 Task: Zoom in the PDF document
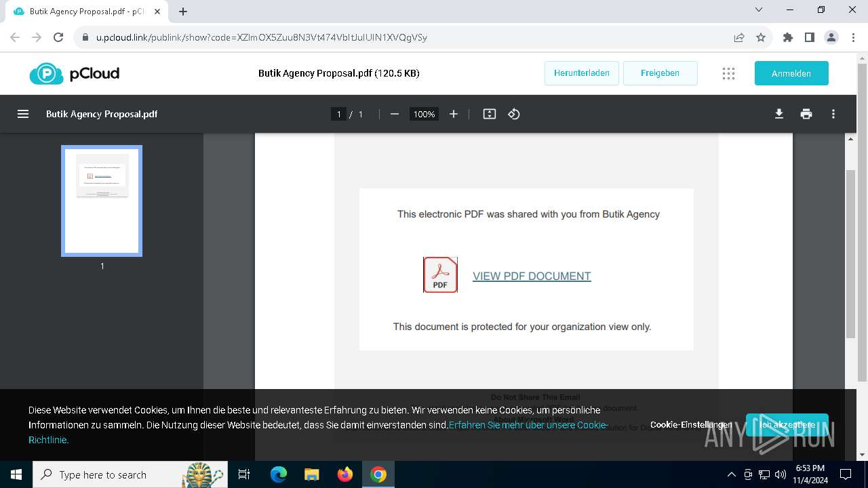(x=454, y=114)
